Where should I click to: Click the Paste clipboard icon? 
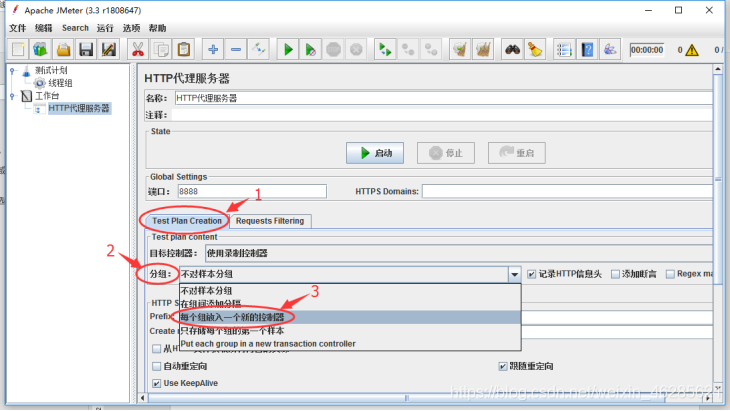pyautogui.click(x=184, y=49)
